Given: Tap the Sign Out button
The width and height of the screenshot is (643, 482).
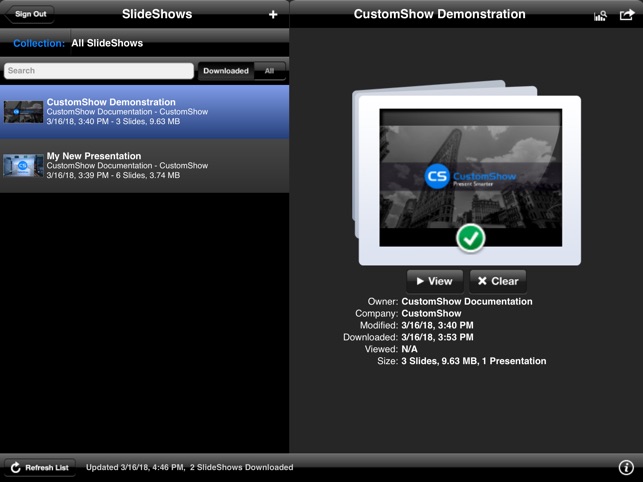Looking at the screenshot, I should pos(30,14).
